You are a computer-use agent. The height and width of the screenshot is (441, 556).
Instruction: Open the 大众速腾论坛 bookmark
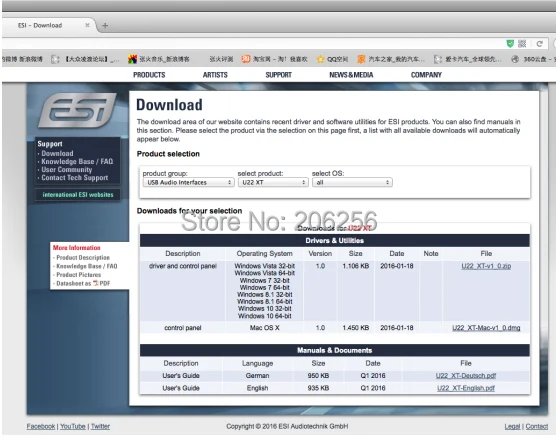coord(85,59)
